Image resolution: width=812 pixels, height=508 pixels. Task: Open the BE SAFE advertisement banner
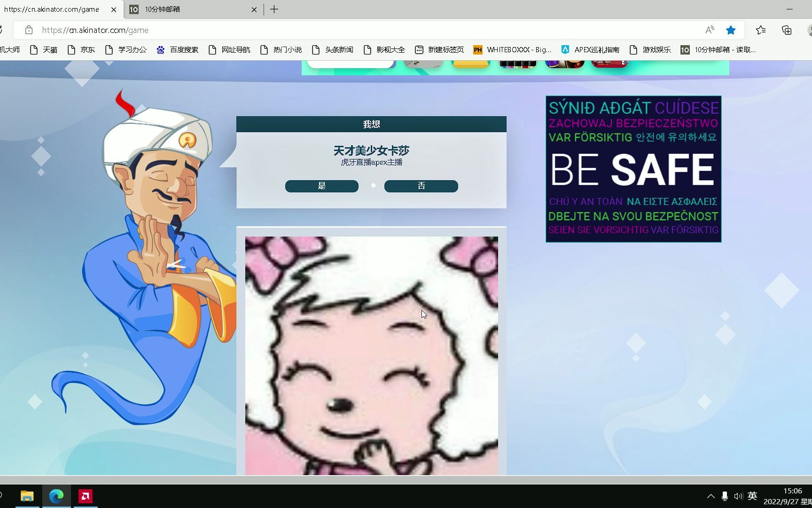tap(633, 169)
